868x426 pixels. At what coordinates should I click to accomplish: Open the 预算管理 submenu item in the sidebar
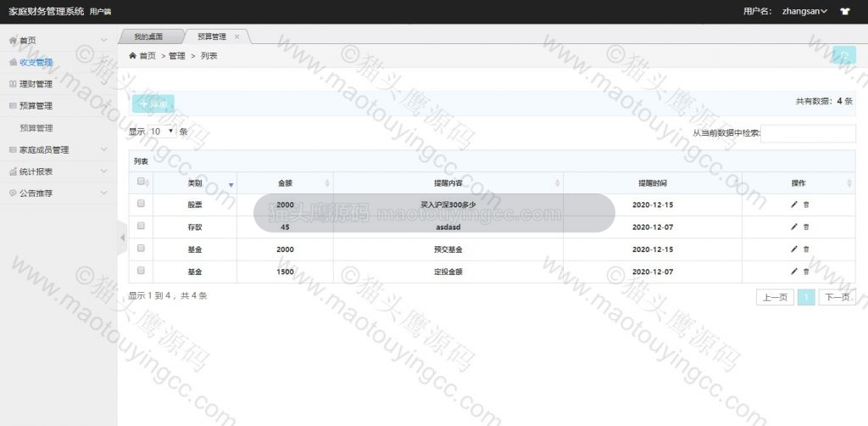(x=36, y=128)
